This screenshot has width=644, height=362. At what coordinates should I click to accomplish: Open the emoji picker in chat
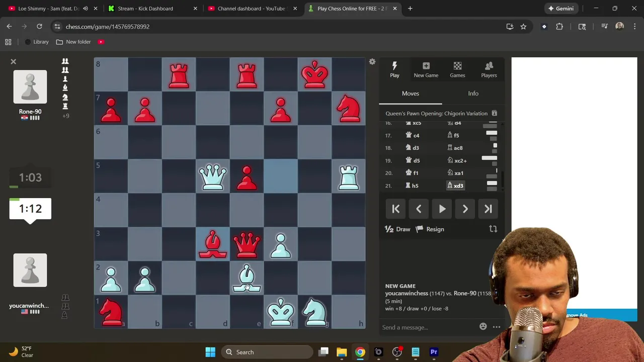[x=483, y=327]
